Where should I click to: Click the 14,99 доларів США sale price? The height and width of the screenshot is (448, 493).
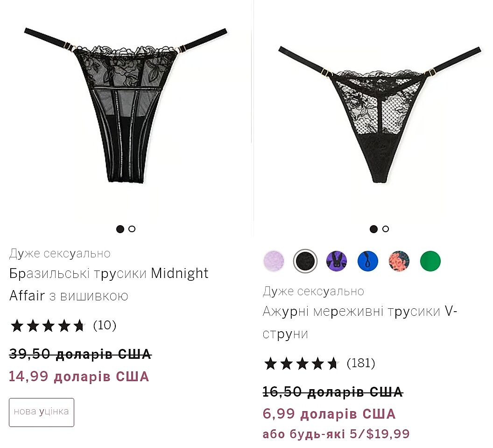[79, 376]
